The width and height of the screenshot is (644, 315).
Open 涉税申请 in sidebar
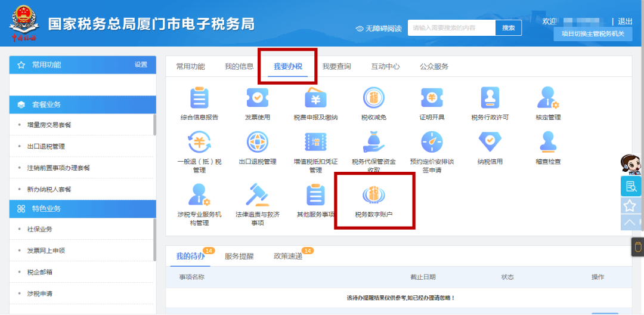pos(39,294)
